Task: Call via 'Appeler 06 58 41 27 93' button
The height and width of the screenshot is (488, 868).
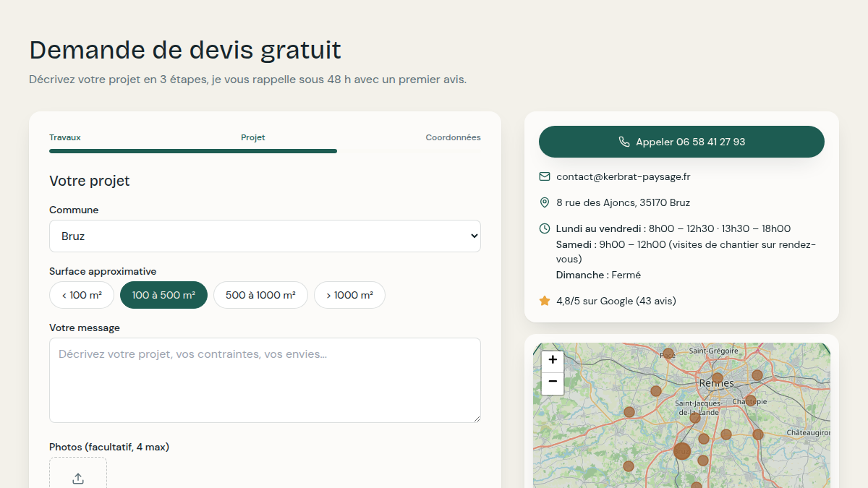Action: (x=681, y=142)
